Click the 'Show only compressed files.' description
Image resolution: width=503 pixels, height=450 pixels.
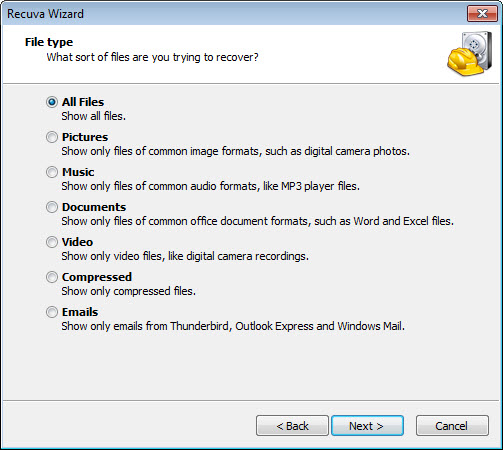129,291
